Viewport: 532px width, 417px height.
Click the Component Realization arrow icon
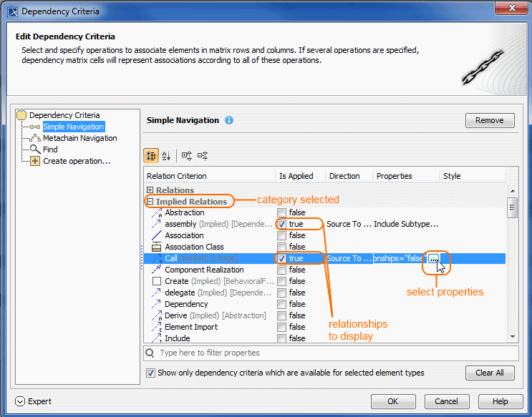[156, 270]
